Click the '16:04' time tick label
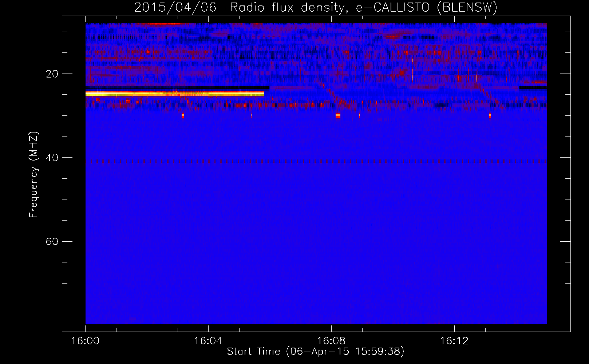Image resolution: width=589 pixels, height=364 pixels. coord(208,341)
